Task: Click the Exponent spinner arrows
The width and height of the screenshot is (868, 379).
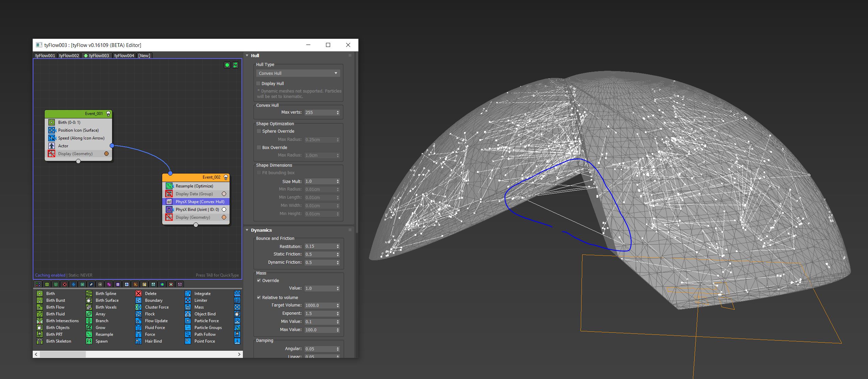Action: (338, 313)
